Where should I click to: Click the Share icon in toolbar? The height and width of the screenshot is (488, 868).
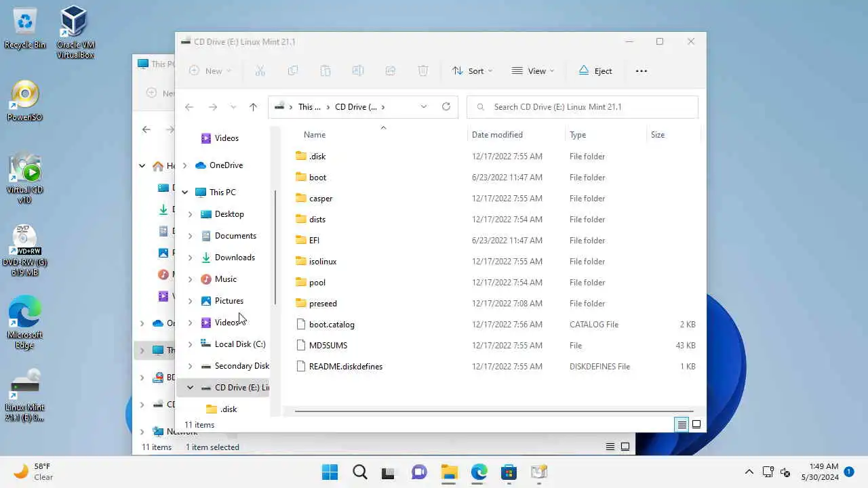[391, 70]
